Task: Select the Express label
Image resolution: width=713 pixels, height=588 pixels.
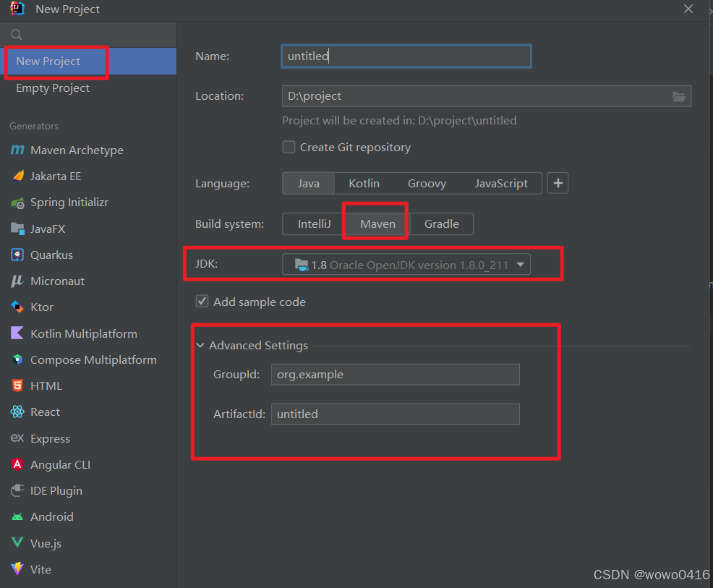Action: click(50, 438)
